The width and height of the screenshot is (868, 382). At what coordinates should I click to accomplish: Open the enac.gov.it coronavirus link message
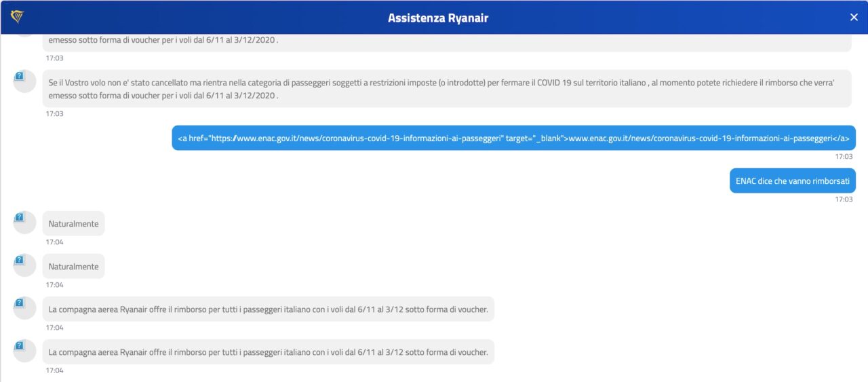tap(513, 138)
